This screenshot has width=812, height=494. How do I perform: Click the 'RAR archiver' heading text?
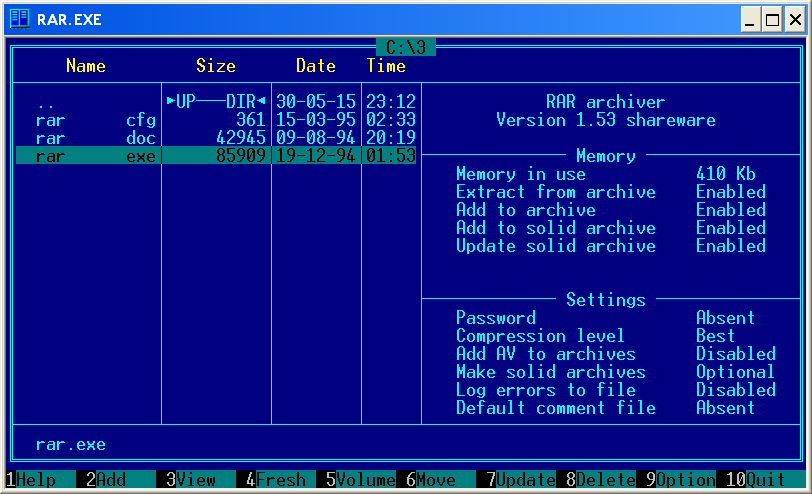(x=606, y=101)
